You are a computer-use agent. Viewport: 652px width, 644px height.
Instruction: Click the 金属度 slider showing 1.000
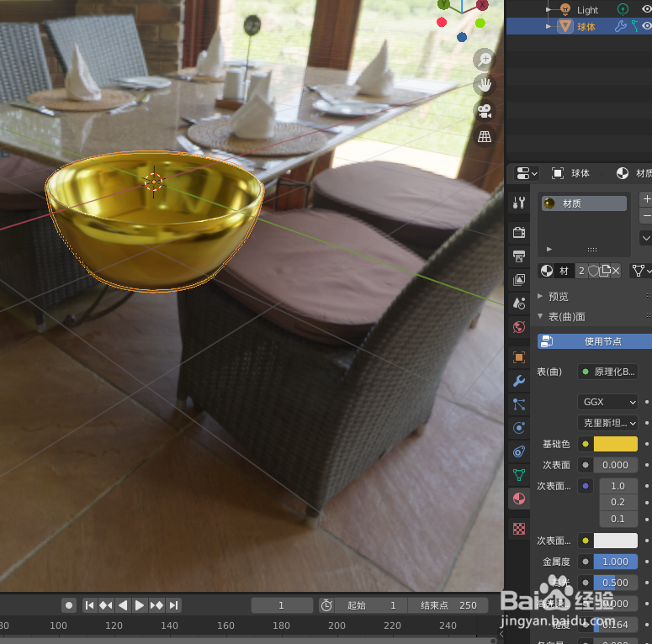(x=616, y=562)
